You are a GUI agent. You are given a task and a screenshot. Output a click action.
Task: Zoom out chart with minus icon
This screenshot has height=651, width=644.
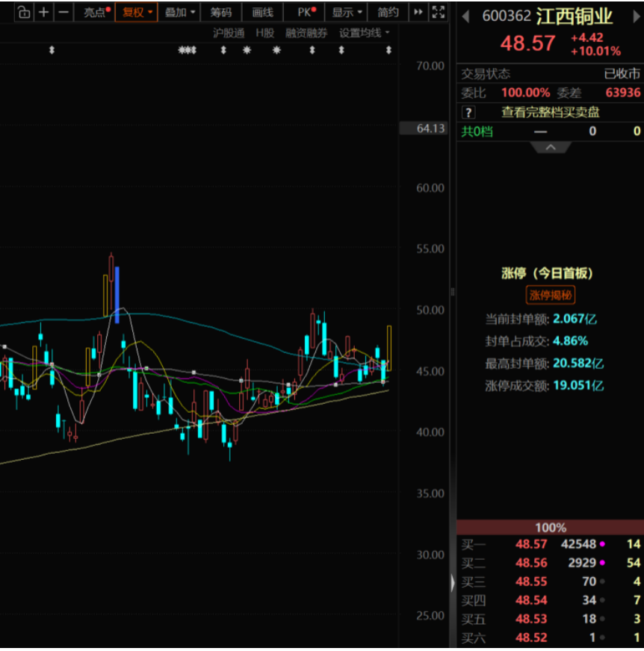64,13
